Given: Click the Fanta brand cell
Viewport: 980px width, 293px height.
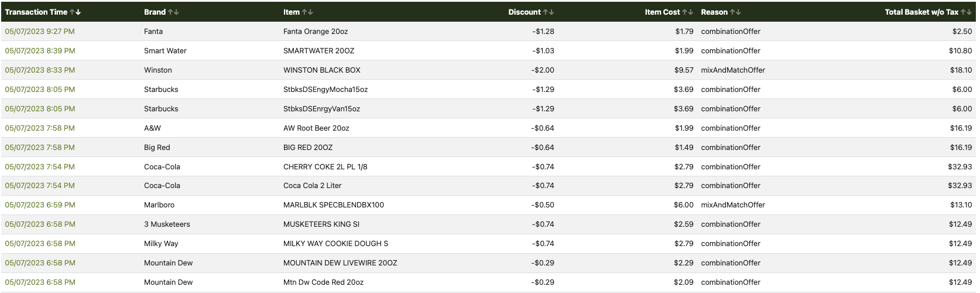Looking at the screenshot, I should coord(153,32).
